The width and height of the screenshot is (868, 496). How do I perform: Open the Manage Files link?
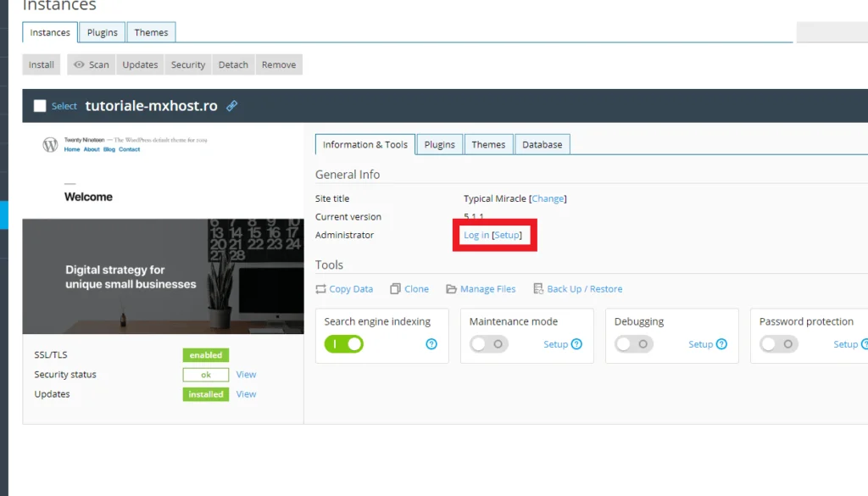487,289
